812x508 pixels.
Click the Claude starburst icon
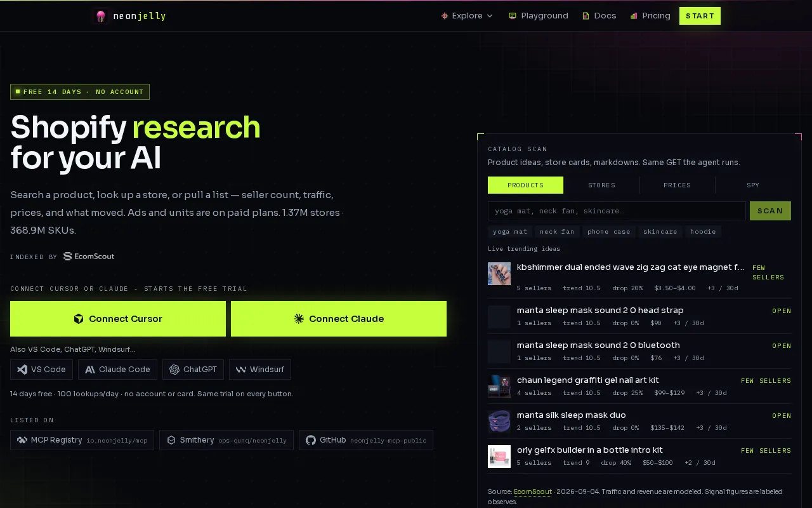point(299,319)
